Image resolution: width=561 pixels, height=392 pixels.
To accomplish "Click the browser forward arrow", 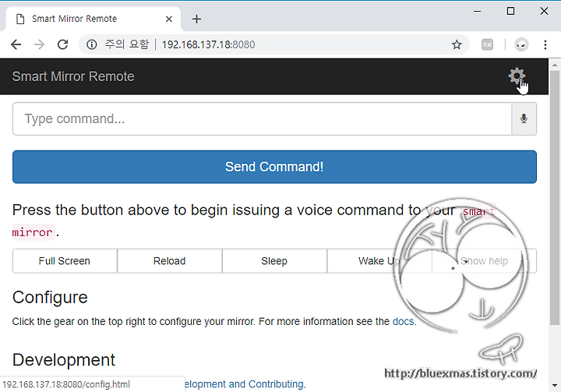I will point(40,44).
